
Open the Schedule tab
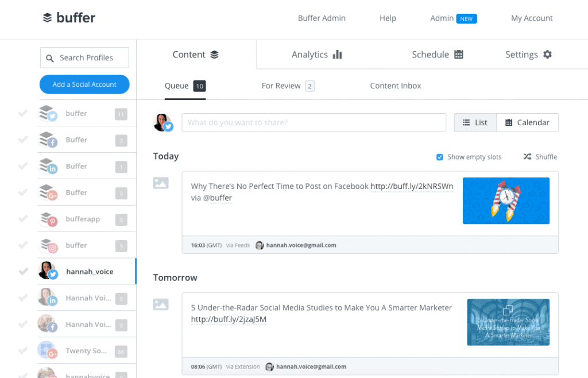(x=437, y=55)
